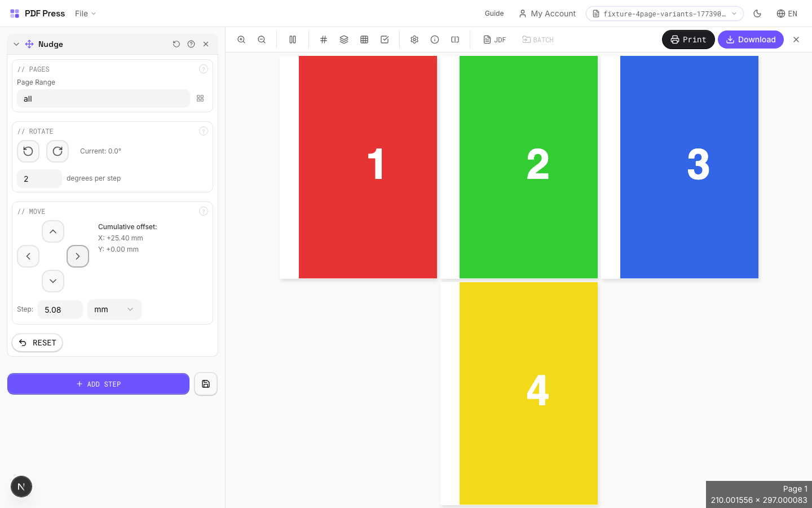This screenshot has height=508, width=812.
Task: Open viewer settings via gear icon
Action: click(x=414, y=40)
